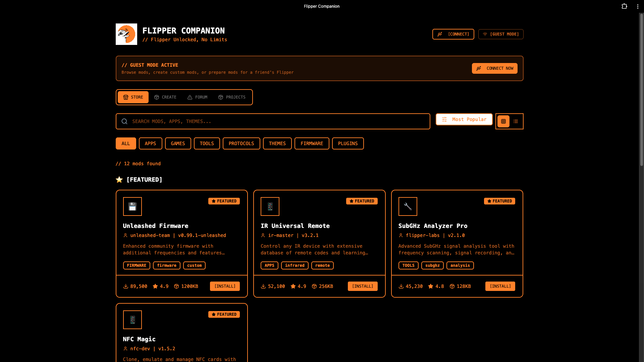Filter mods by THEMES
This screenshot has width=644, height=362.
click(x=277, y=143)
